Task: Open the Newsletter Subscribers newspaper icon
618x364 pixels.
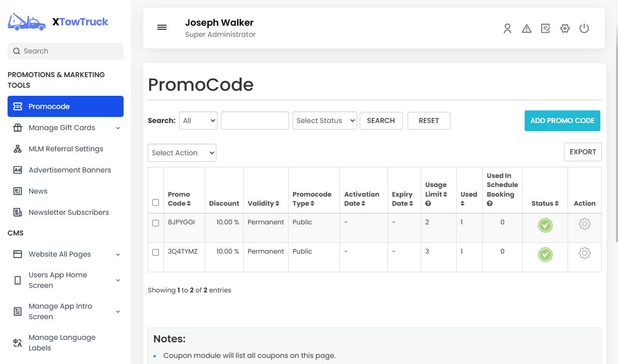Action: coord(17,212)
